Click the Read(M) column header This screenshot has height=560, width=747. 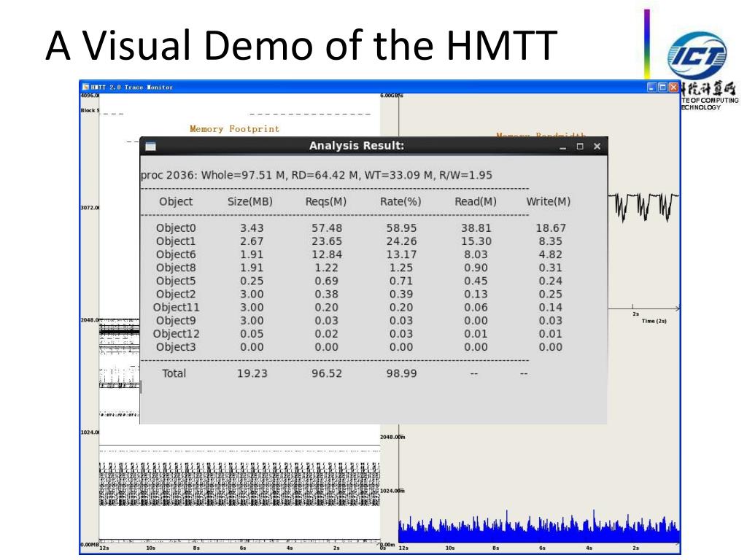point(476,201)
